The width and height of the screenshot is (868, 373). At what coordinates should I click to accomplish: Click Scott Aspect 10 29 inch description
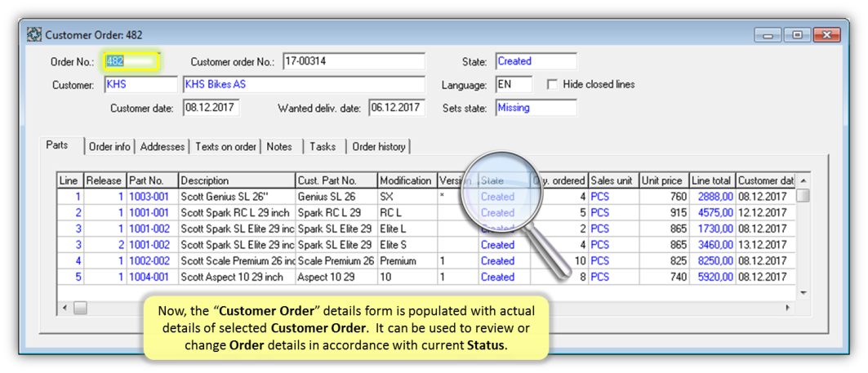[237, 277]
